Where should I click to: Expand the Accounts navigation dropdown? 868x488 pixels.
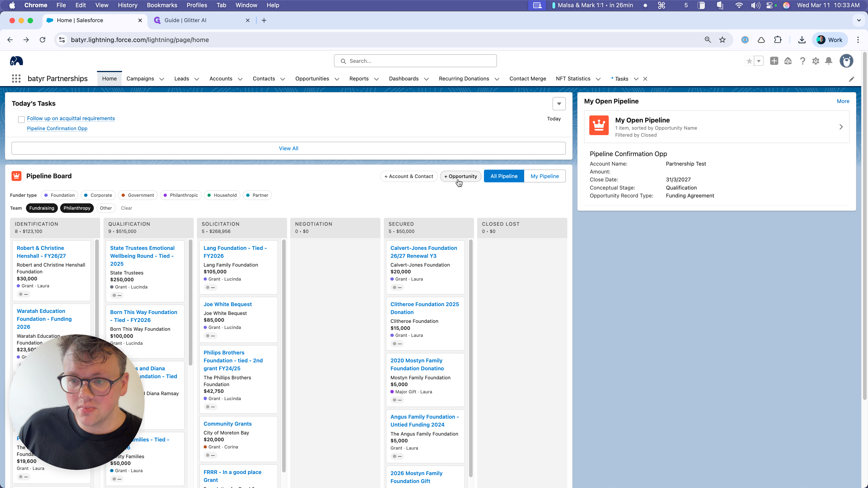240,79
